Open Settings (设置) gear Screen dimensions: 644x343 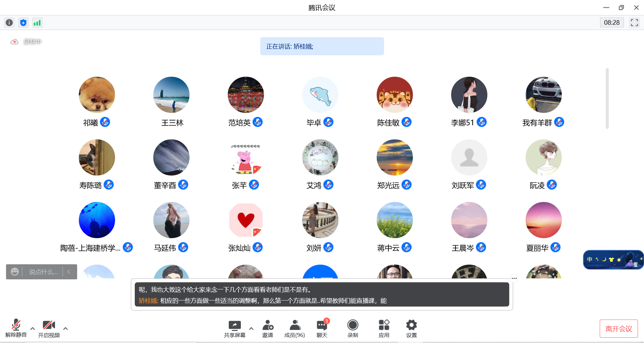point(411,328)
